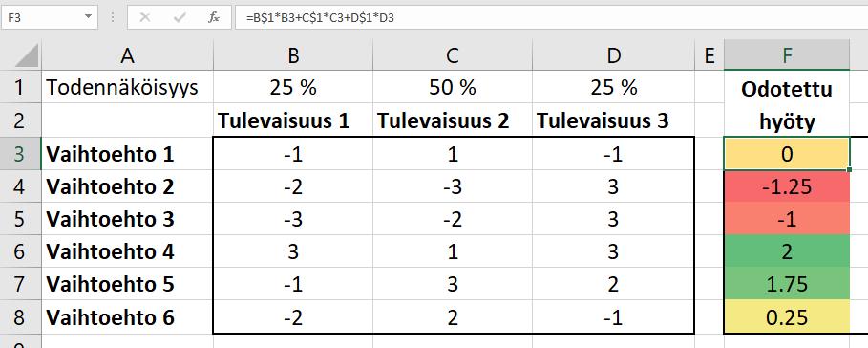The height and width of the screenshot is (348, 868).
Task: Select row 3 header
Action: point(20,154)
